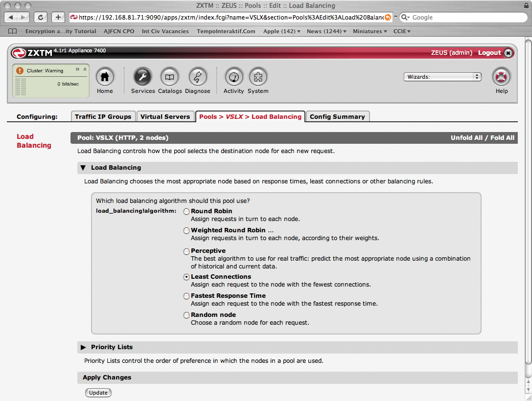
Task: Open Encryption Tutorial bookmark
Action: point(61,31)
